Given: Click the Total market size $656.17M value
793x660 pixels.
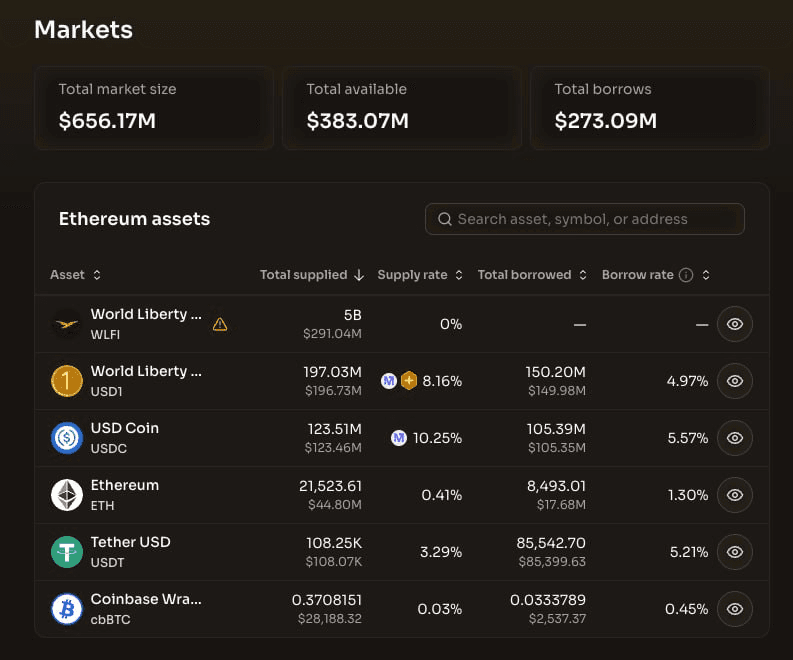Looking at the screenshot, I should pos(107,121).
